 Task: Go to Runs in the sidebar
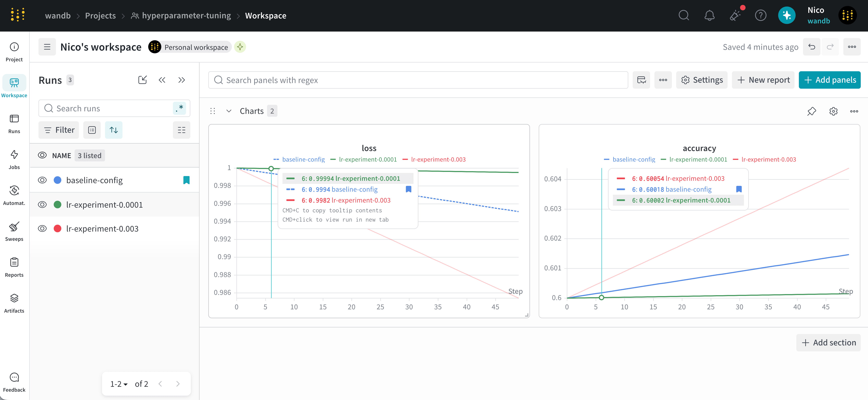14,123
